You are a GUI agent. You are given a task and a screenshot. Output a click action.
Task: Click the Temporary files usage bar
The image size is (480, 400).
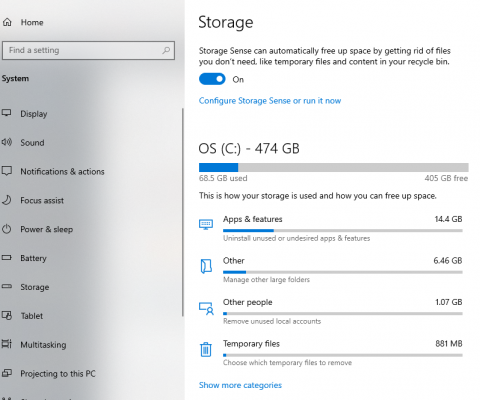point(343,355)
